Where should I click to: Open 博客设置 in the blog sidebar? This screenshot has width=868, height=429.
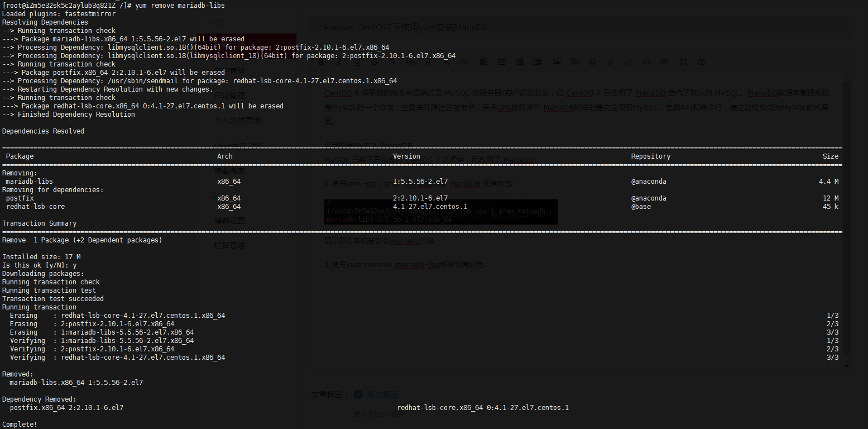point(230,221)
